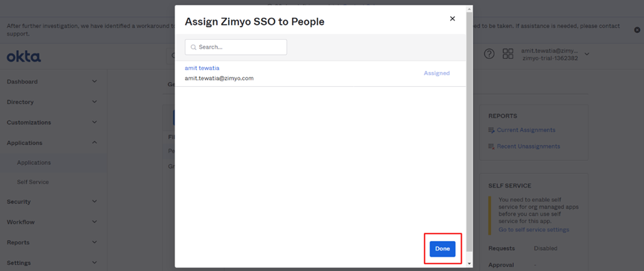
Task: Click the Okta logo
Action: click(24, 57)
